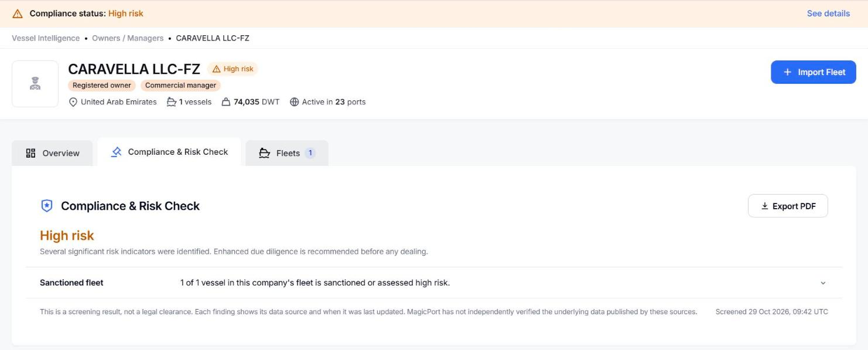This screenshot has width=868, height=350.
Task: Click the Registered owner tag
Action: coord(102,85)
